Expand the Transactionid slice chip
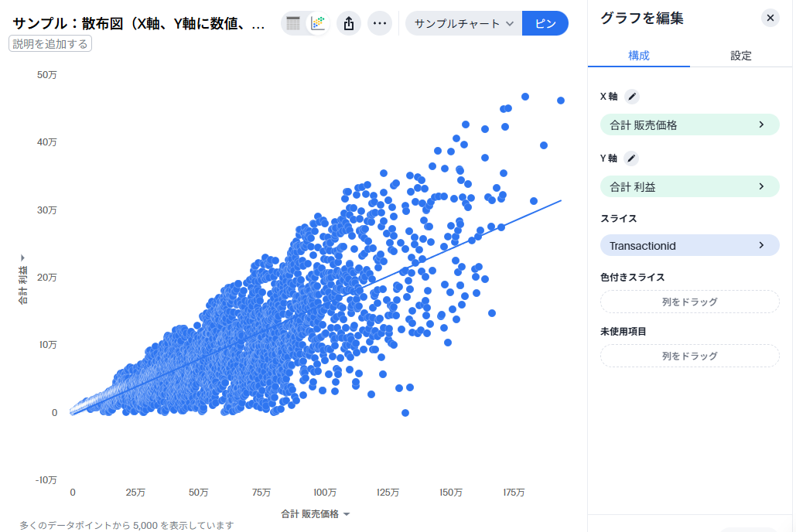 point(689,245)
